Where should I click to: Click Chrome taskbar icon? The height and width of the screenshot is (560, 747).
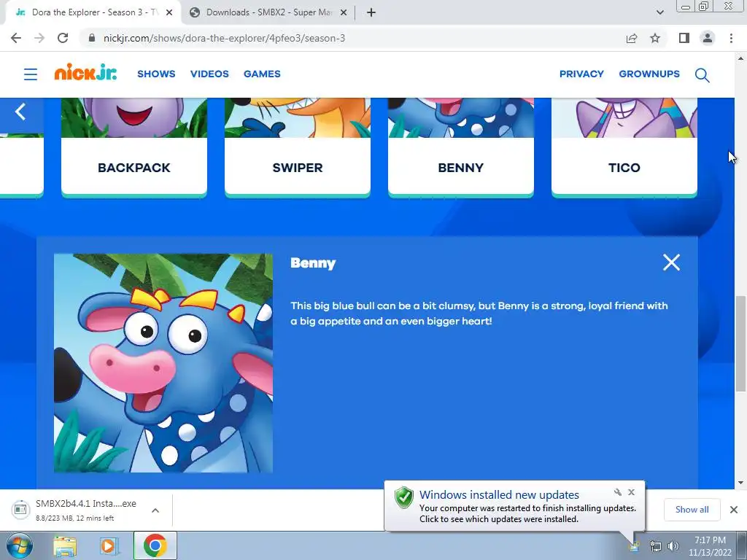[155, 545]
